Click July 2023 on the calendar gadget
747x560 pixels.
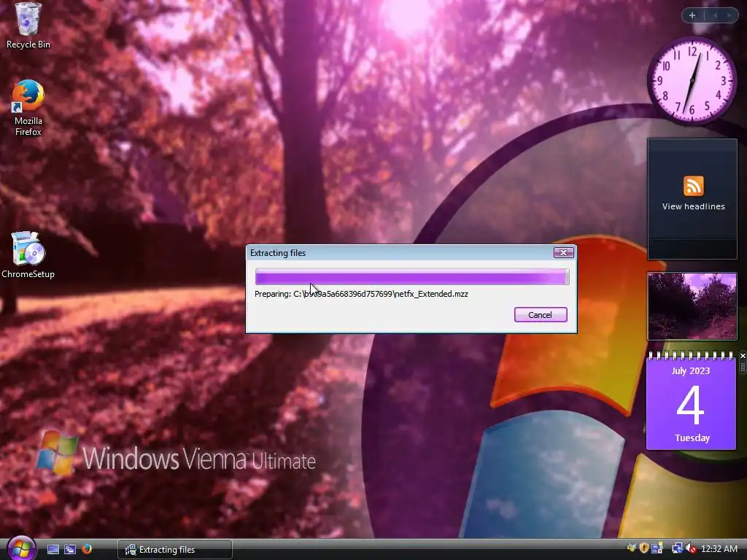point(690,371)
